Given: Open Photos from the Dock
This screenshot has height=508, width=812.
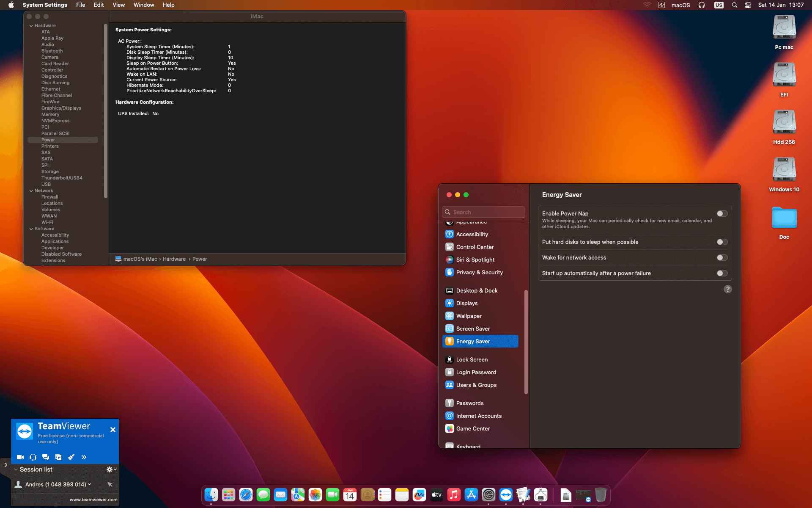Looking at the screenshot, I should (315, 494).
